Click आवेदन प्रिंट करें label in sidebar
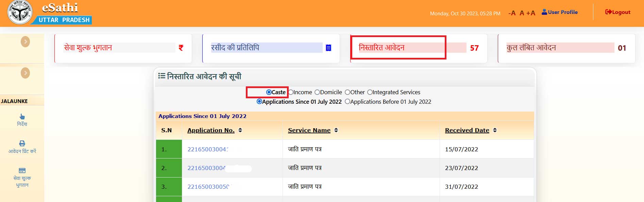This screenshot has width=644, height=202. pyautogui.click(x=22, y=151)
